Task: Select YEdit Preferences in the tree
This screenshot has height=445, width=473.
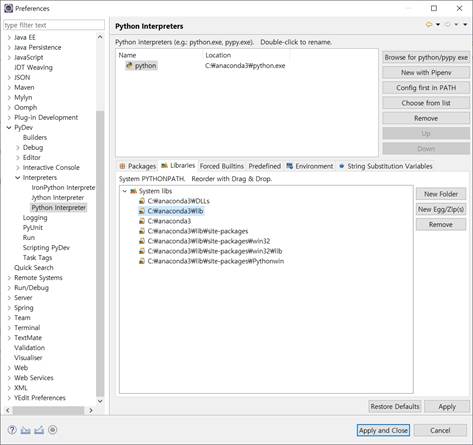Action: pos(40,398)
